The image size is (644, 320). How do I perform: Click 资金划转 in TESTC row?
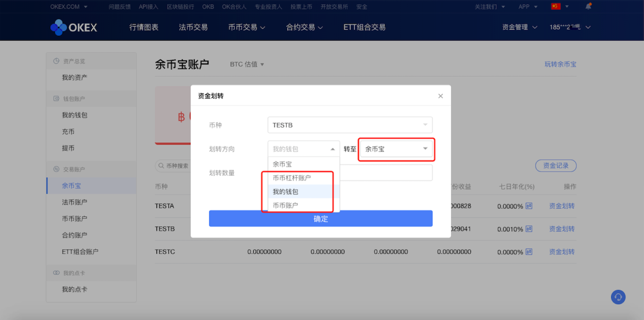click(562, 252)
